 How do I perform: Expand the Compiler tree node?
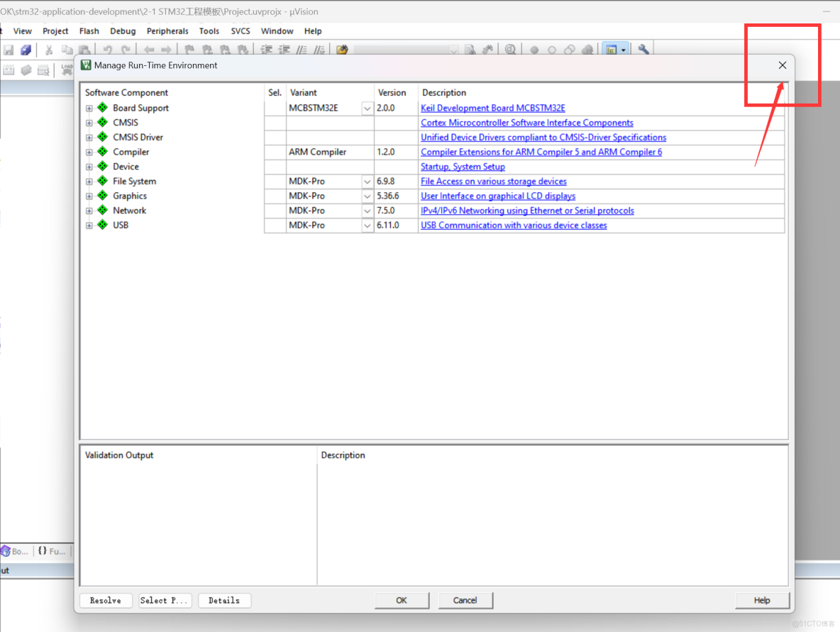pyautogui.click(x=89, y=152)
